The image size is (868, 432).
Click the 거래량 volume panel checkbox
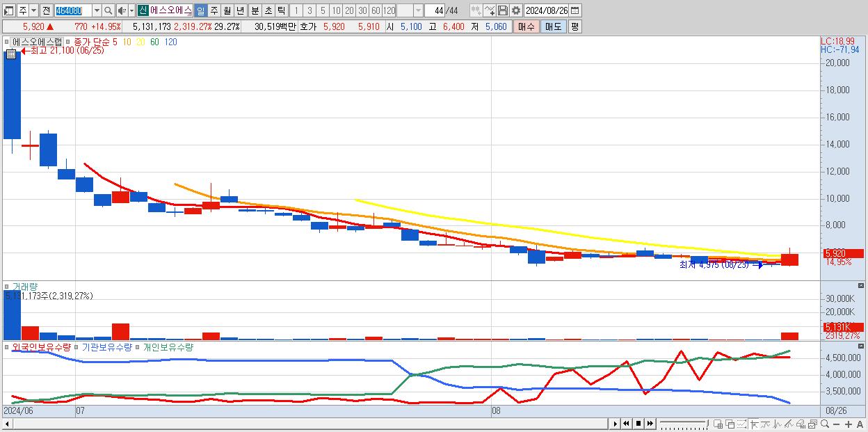(x=7, y=287)
